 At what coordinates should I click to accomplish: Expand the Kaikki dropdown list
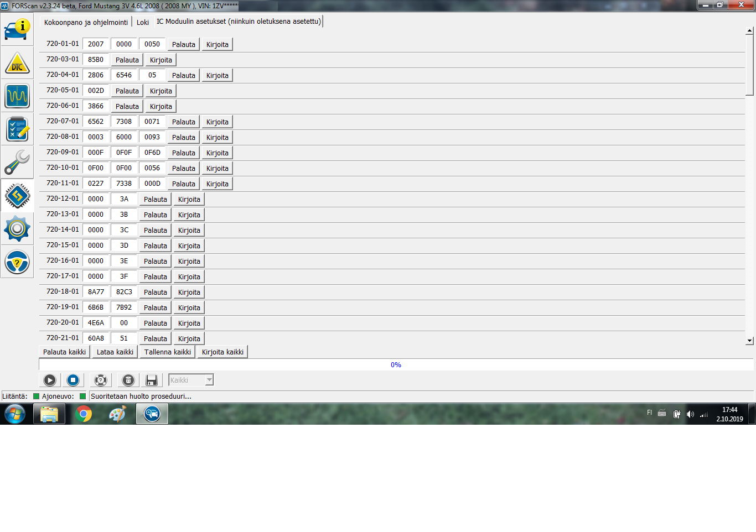[209, 380]
